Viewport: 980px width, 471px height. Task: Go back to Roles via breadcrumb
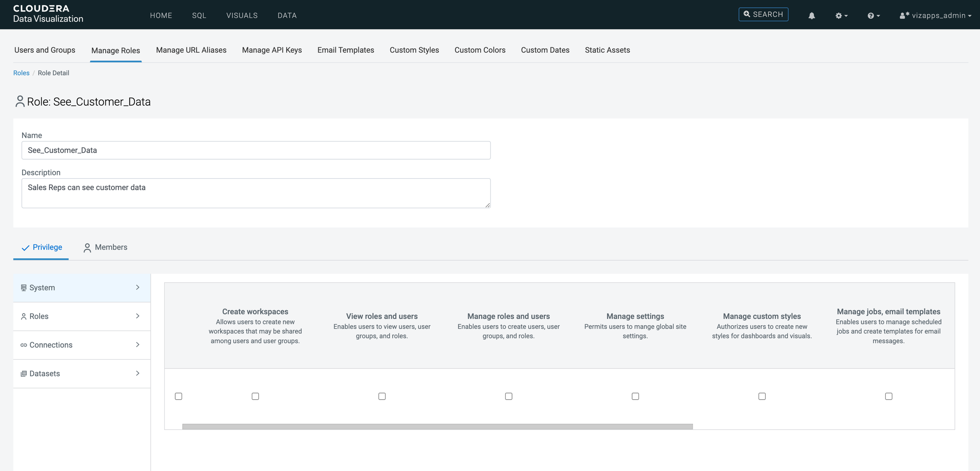click(21, 73)
